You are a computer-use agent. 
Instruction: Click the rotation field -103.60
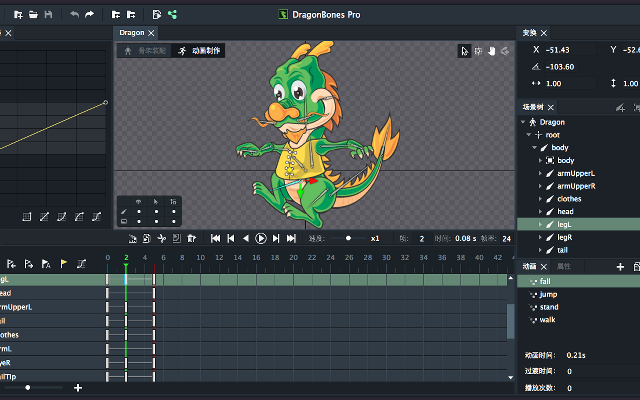point(561,67)
